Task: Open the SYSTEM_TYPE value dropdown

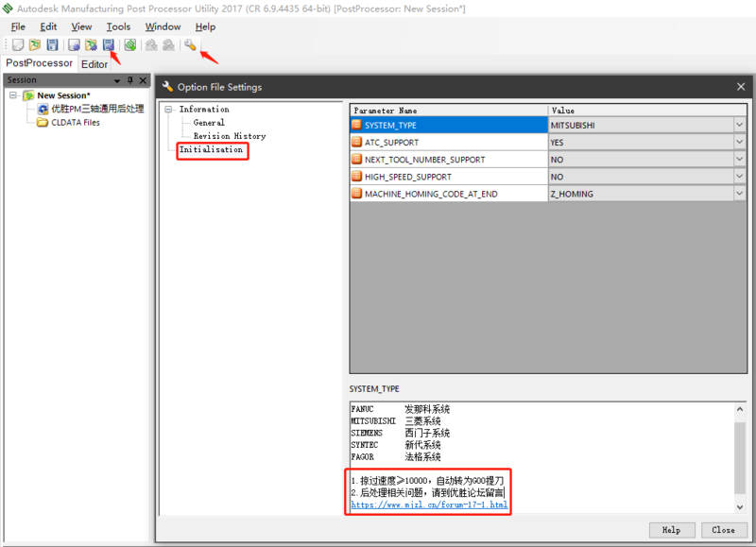Action: (x=740, y=125)
